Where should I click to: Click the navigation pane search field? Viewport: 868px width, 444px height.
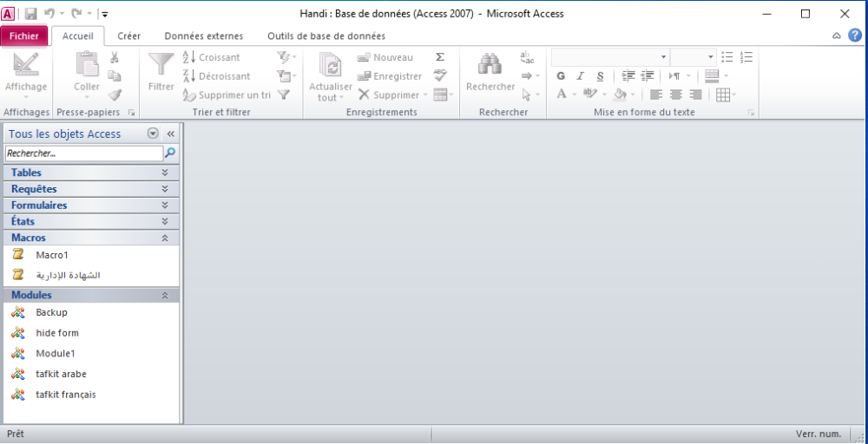click(84, 153)
